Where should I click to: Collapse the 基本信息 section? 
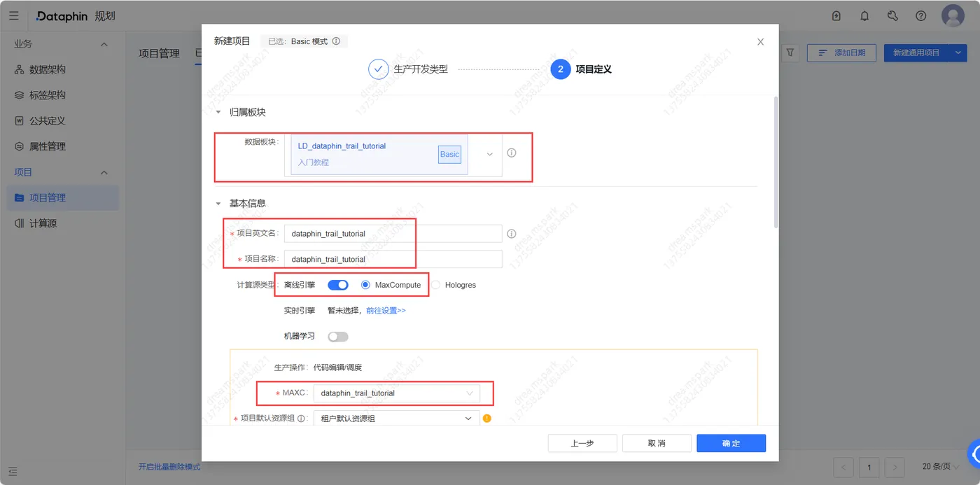click(218, 204)
